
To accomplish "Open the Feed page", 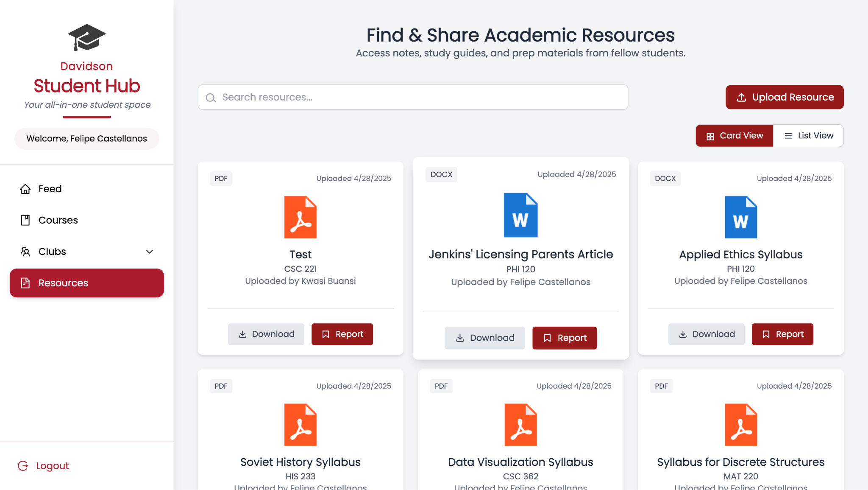I will click(87, 189).
